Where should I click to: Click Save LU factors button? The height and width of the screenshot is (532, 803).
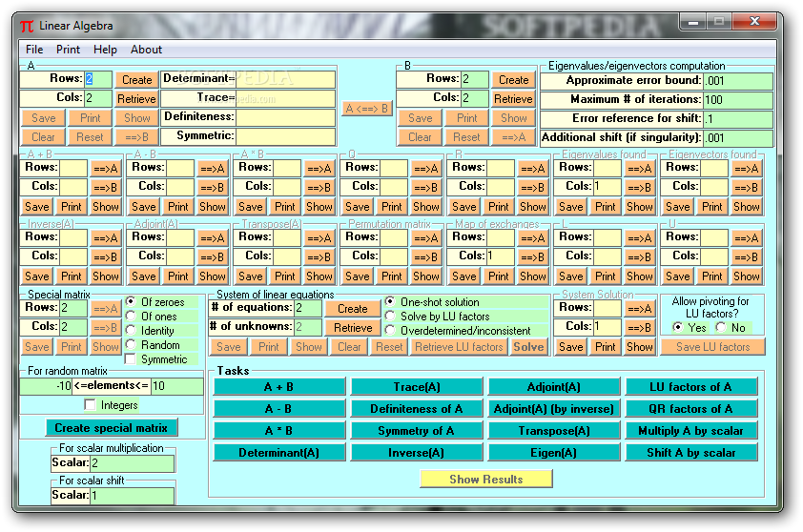click(712, 347)
